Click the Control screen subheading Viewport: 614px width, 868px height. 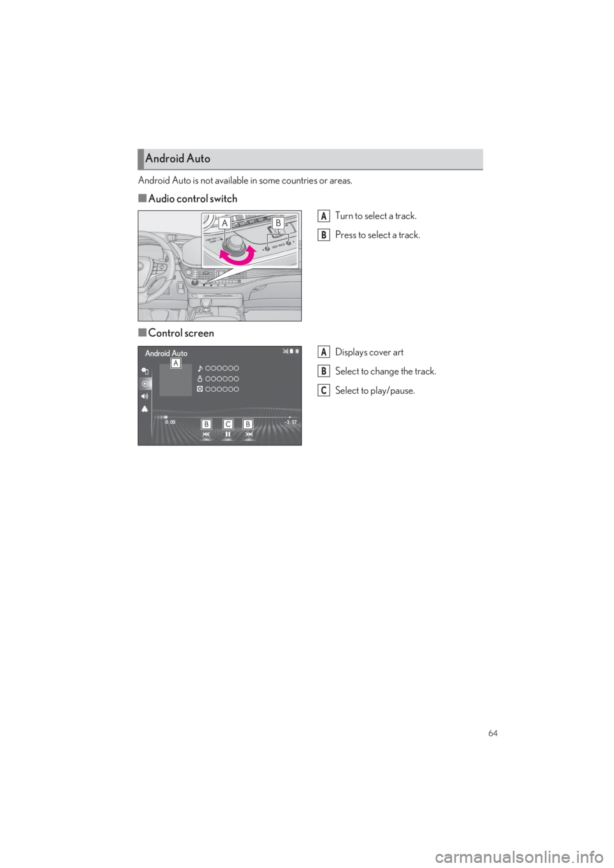(181, 333)
